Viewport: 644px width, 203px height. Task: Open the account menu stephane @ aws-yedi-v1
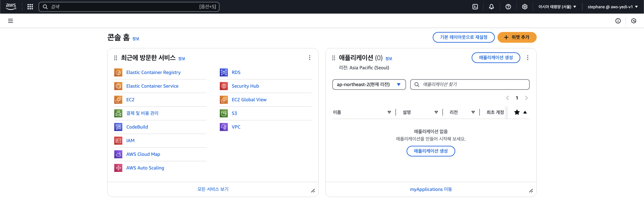pyautogui.click(x=612, y=7)
